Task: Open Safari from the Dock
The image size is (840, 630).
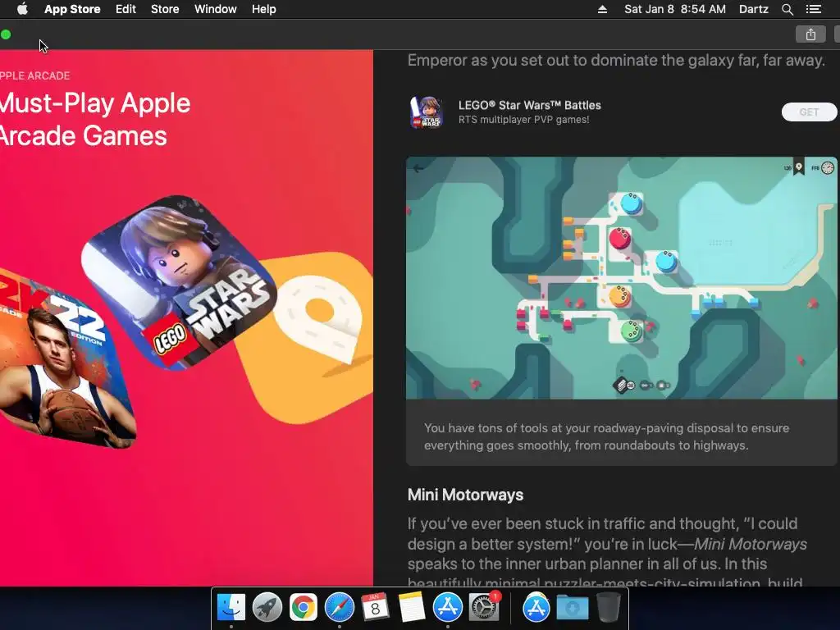Action: coord(339,607)
